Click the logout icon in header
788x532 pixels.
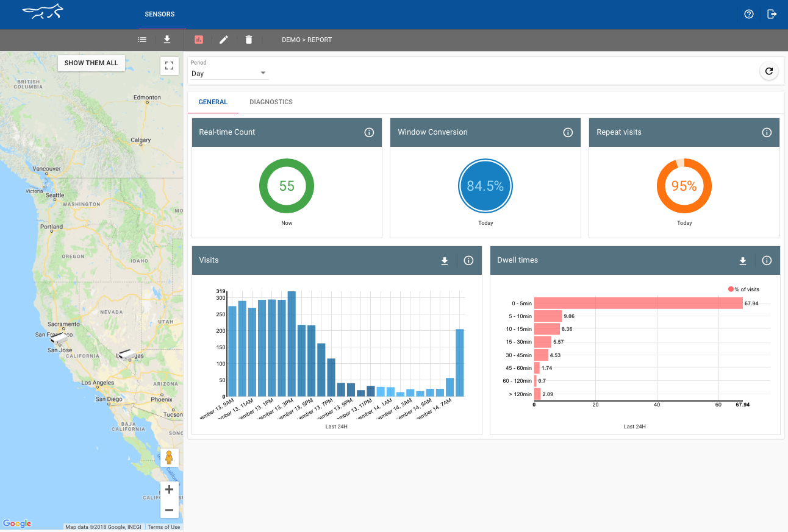[772, 14]
